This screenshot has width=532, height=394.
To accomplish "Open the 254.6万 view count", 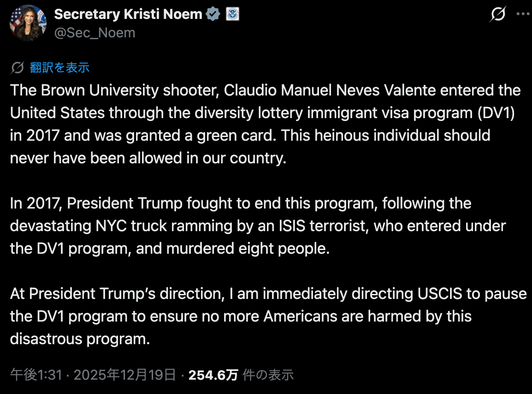I will 213,375.
